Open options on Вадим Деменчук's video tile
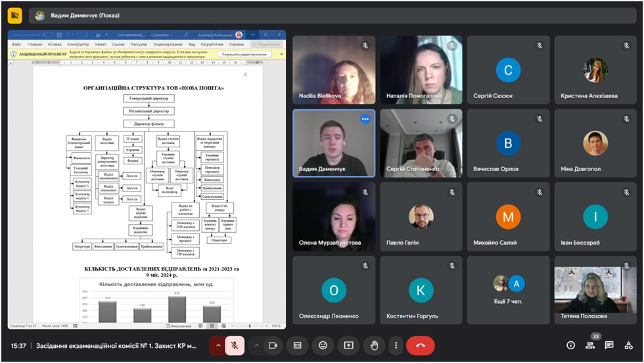This screenshot has width=644, height=363. tap(365, 119)
